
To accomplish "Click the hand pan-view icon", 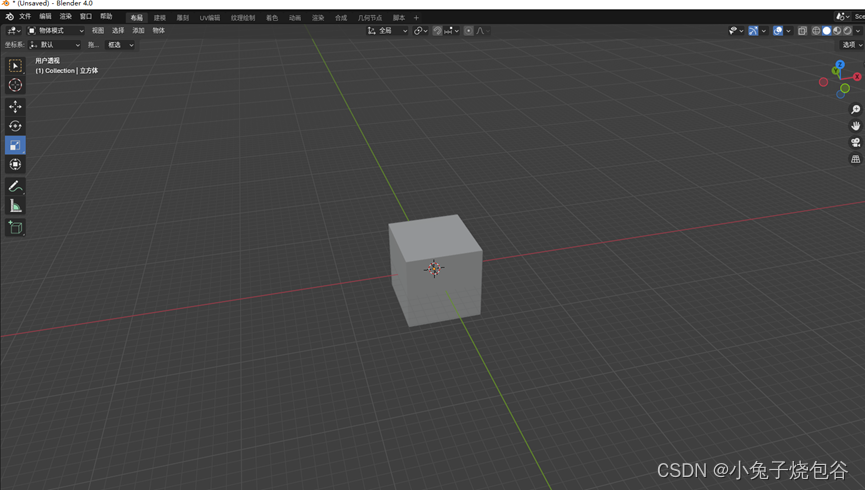I will (855, 126).
